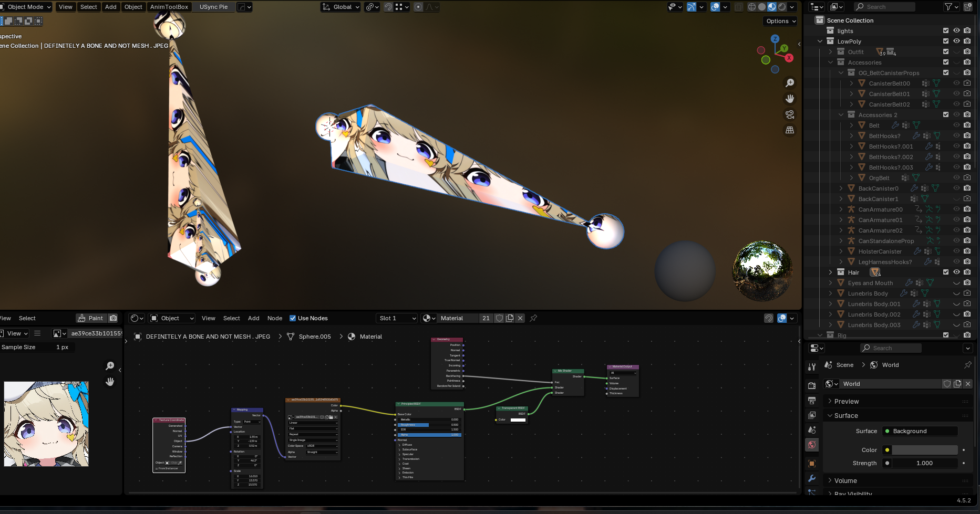Toggle the camera view icon in viewport
Screen dimensions: 980x514
coord(789,114)
